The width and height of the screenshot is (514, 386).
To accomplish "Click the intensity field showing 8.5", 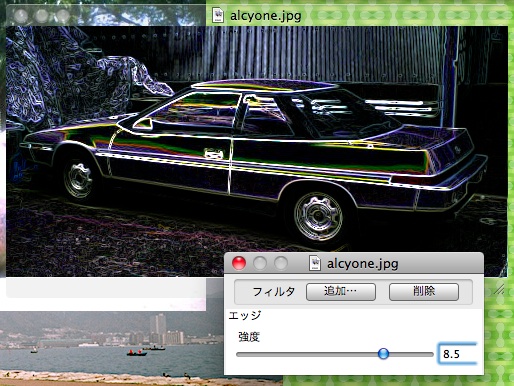I will 458,354.
